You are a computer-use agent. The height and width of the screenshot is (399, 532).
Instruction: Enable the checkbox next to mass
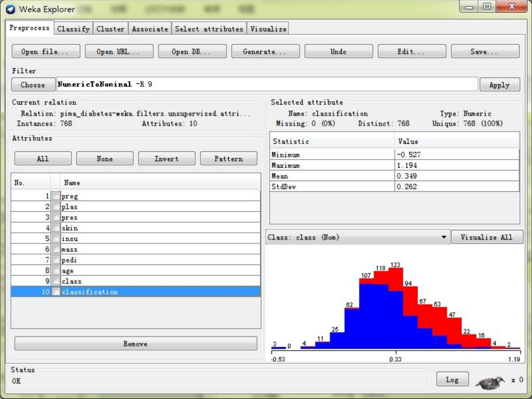pos(56,249)
